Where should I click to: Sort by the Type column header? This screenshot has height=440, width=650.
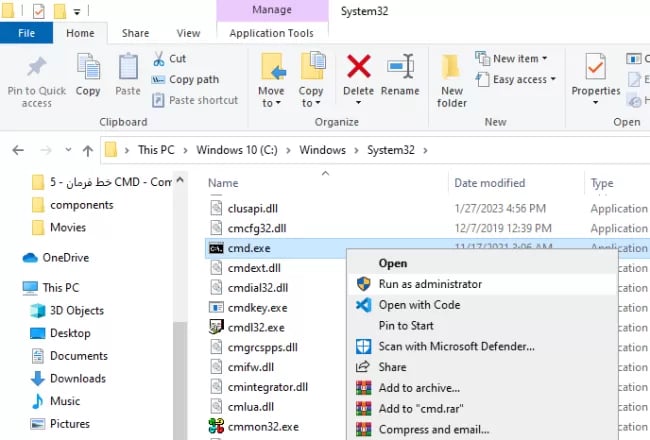[602, 183]
